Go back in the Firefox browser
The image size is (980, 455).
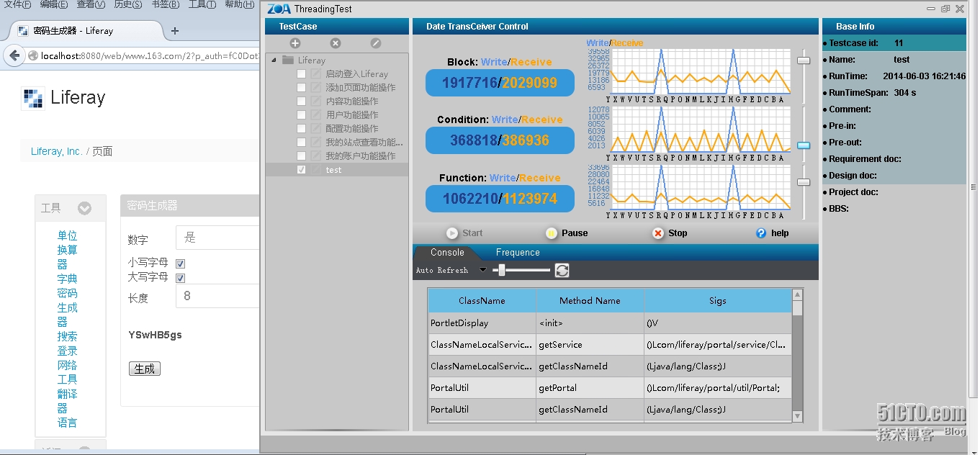coord(14,55)
